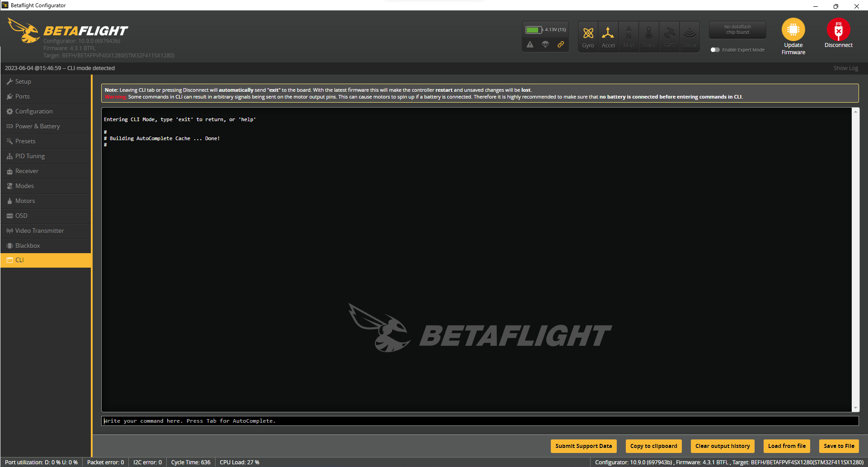This screenshot has width=868, height=467.
Task: Click the Baro sensor icon
Action: 649,33
